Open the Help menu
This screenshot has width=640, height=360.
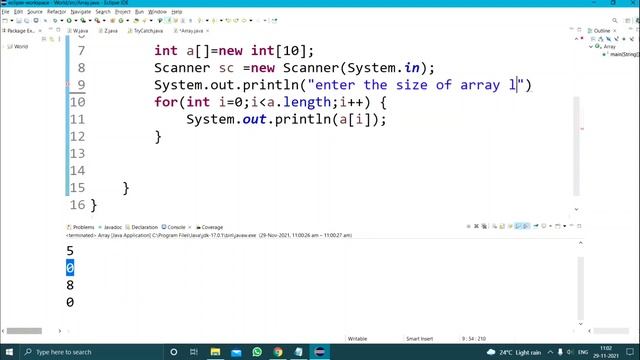tap(177, 12)
